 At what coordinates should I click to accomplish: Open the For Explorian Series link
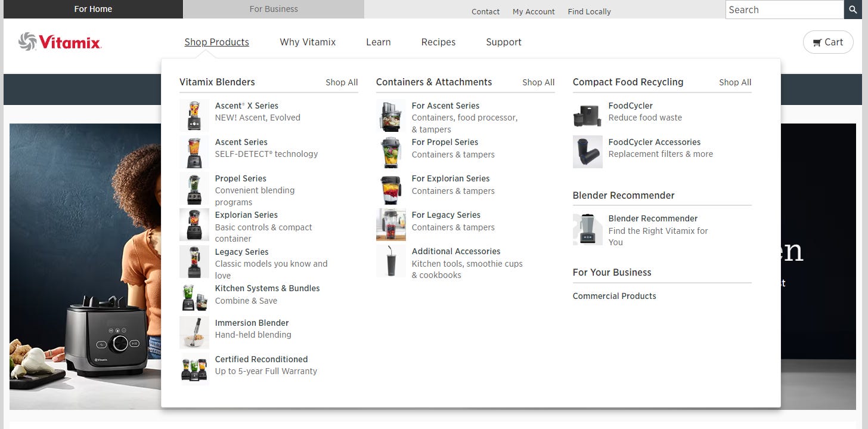pyautogui.click(x=451, y=178)
